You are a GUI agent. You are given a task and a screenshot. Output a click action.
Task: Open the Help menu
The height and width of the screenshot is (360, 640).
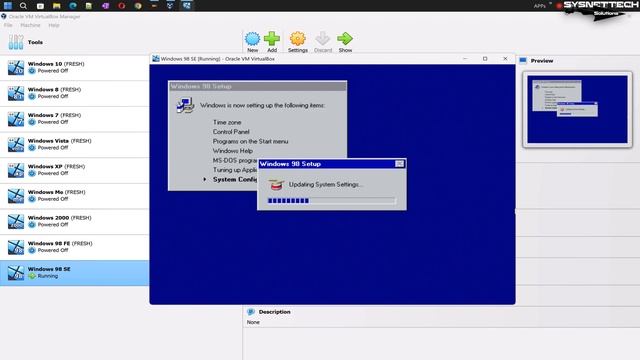pyautogui.click(x=54, y=25)
